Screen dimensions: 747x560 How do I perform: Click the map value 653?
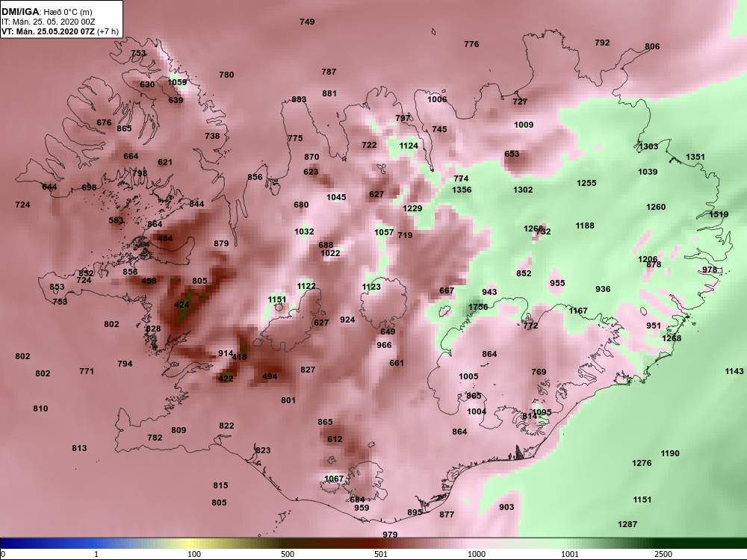tap(512, 155)
